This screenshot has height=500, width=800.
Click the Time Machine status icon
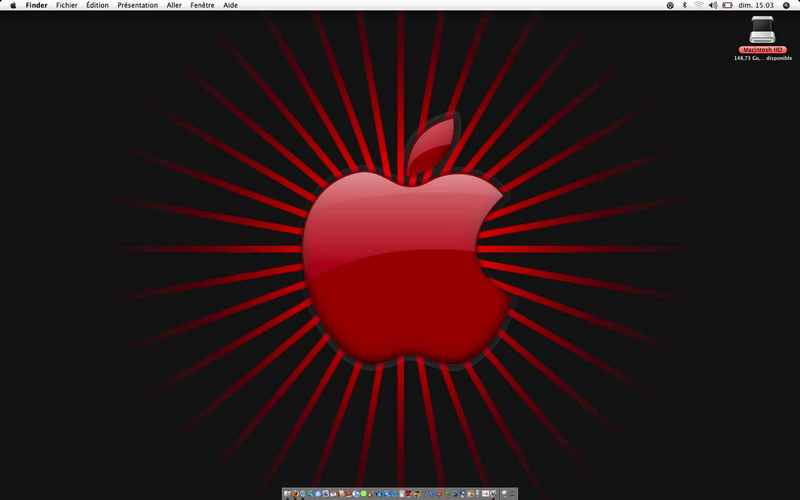670,5
